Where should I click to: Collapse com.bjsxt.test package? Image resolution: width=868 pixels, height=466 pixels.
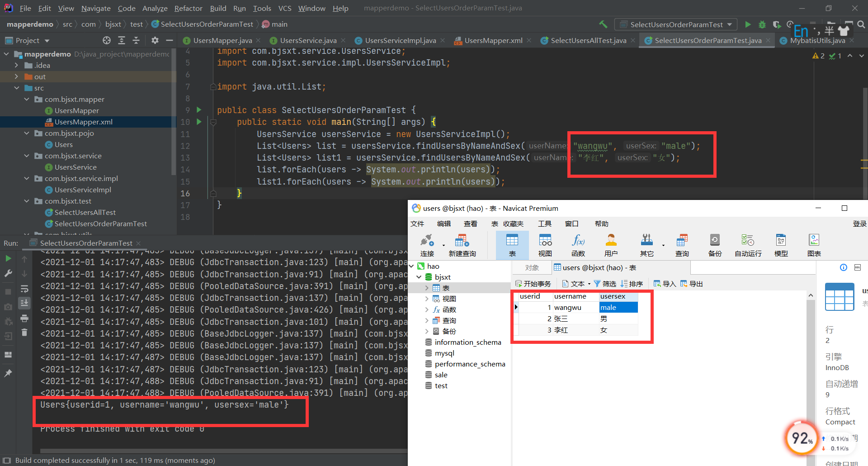26,201
